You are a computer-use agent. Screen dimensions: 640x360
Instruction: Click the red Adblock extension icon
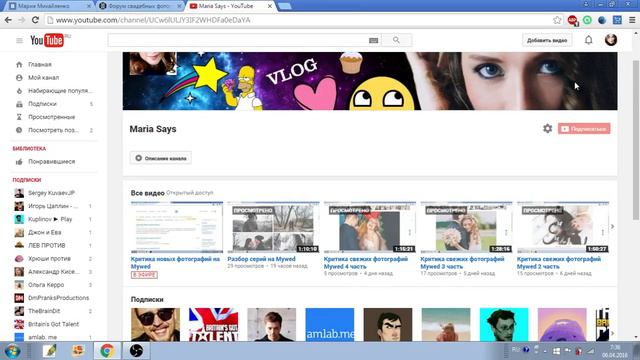[x=572, y=20]
